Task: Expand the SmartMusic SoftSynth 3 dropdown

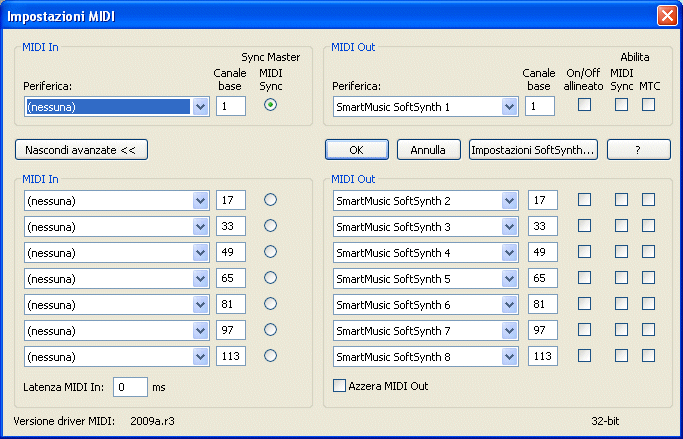Action: (426, 227)
